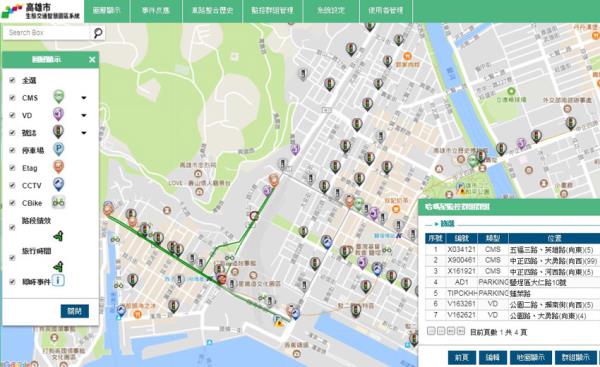Open the 系統設定 menu item
The width and height of the screenshot is (600, 367).
click(x=331, y=11)
